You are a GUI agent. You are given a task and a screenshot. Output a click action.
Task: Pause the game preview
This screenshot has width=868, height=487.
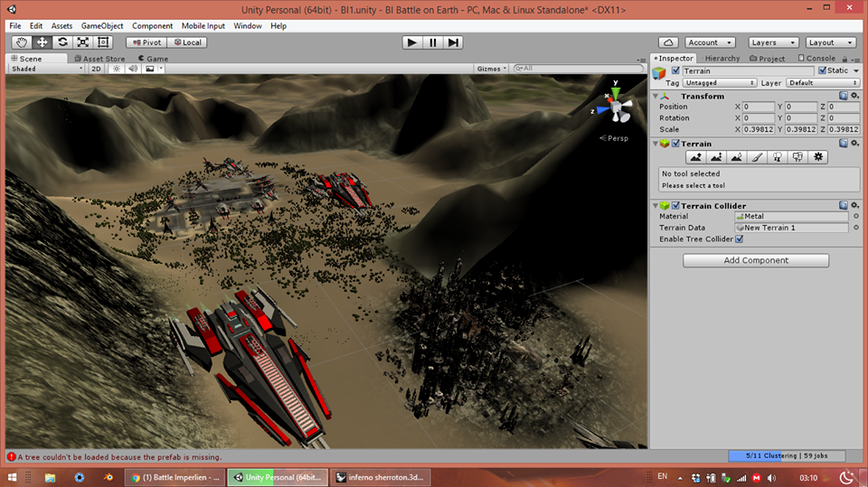(x=432, y=42)
